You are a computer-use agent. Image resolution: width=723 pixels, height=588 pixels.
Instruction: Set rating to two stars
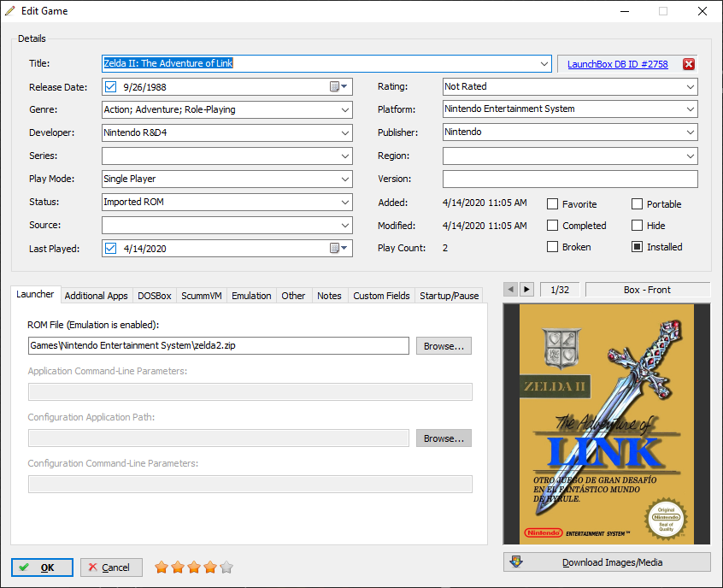tap(178, 567)
